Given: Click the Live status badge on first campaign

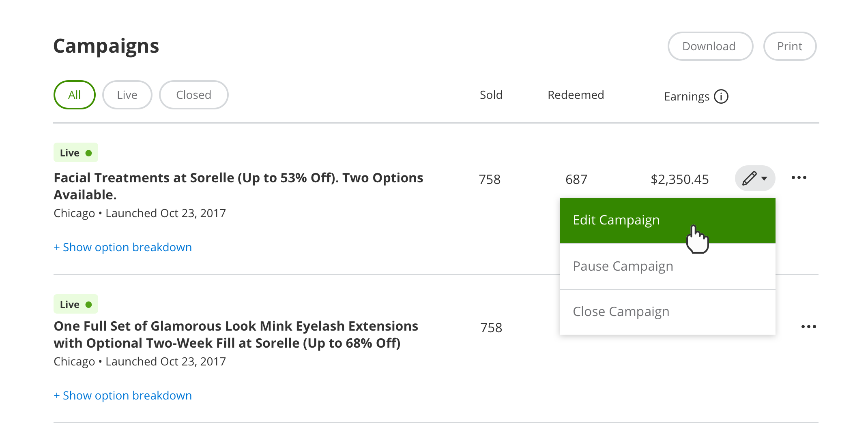Looking at the screenshot, I should [x=76, y=153].
